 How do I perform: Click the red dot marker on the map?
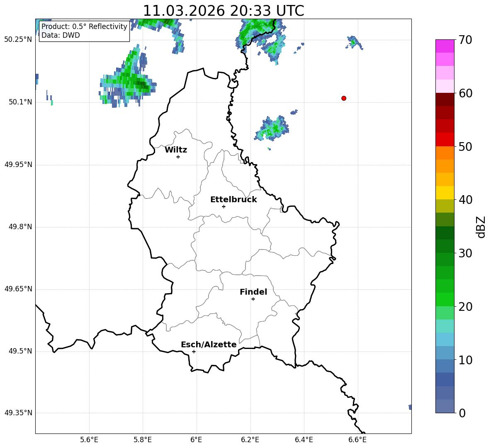(x=344, y=98)
